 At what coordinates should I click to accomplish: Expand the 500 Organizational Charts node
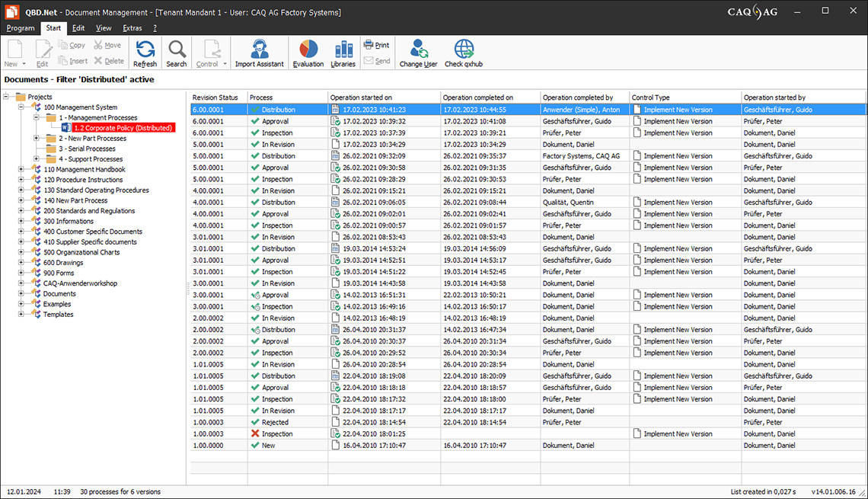(21, 252)
